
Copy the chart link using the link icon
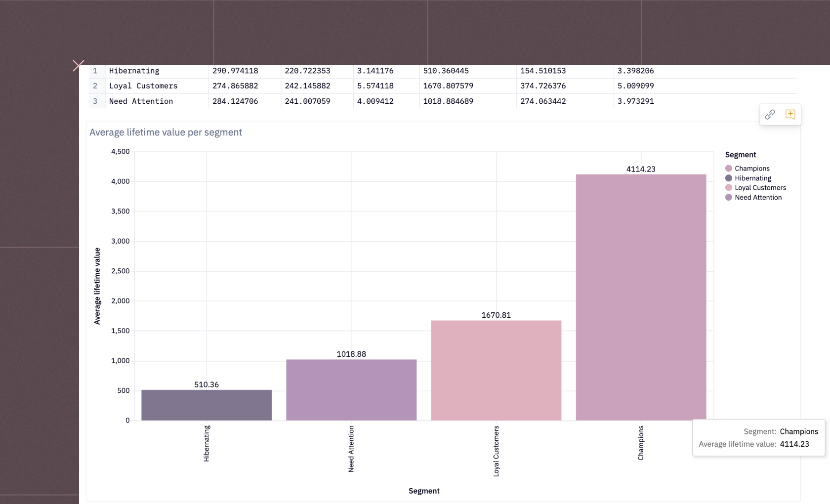770,114
